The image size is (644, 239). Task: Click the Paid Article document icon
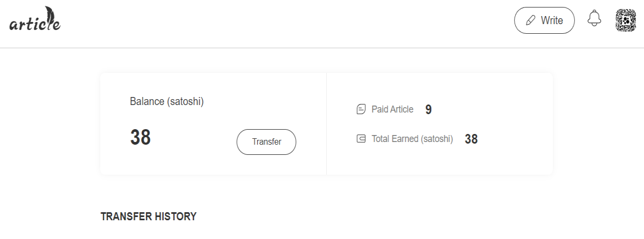tap(361, 109)
